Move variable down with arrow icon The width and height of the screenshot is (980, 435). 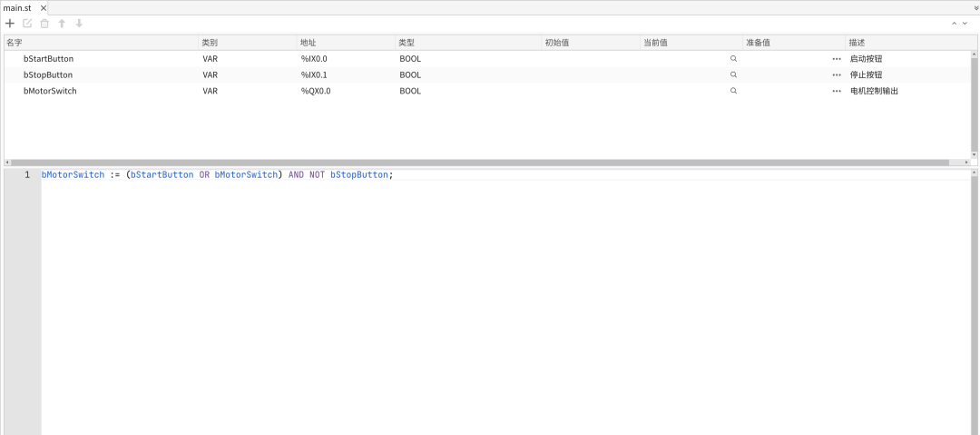79,24
